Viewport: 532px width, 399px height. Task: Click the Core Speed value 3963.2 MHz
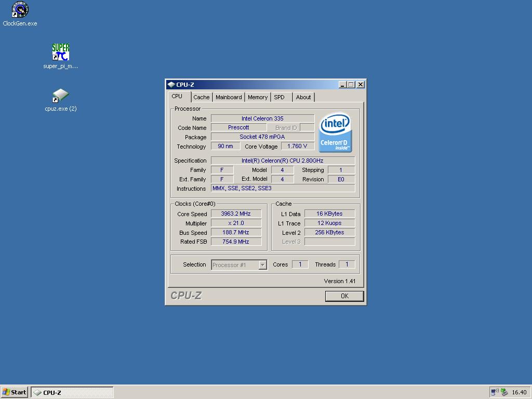tap(236, 214)
